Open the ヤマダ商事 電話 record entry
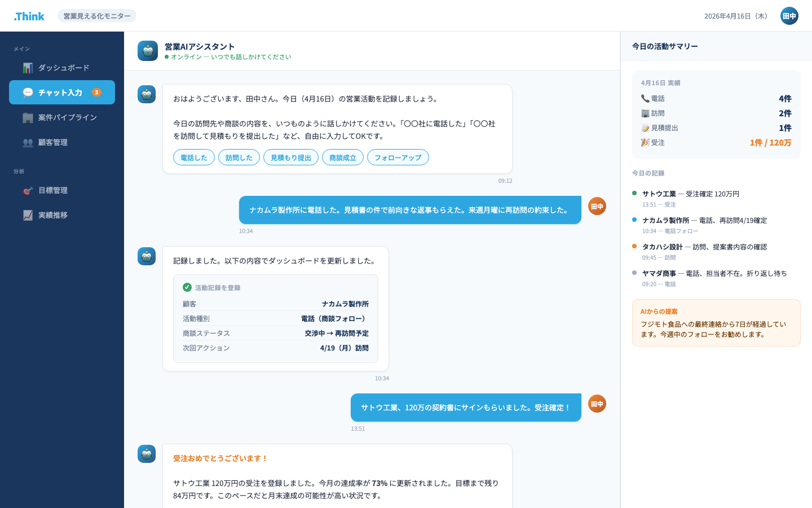Viewport: 812px width, 508px height. coord(716,278)
